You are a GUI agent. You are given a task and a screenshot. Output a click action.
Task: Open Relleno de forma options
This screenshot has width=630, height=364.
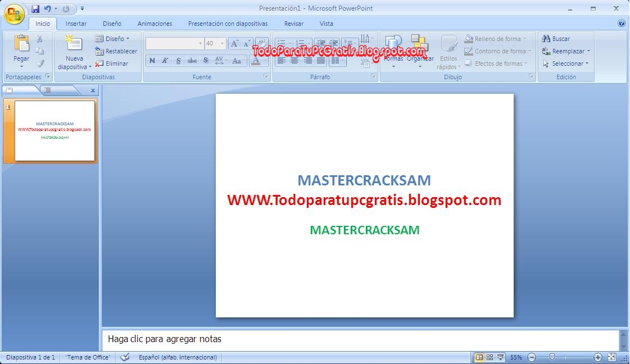(496, 39)
